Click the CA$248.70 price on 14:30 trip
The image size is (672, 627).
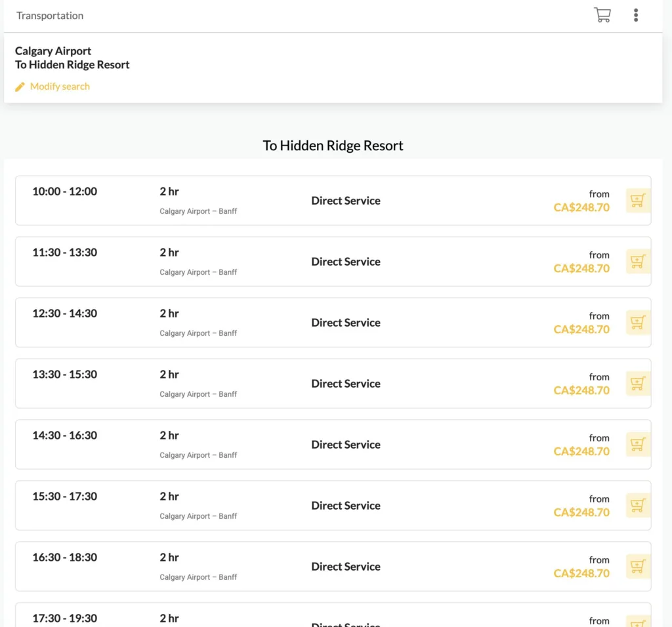[x=581, y=451]
